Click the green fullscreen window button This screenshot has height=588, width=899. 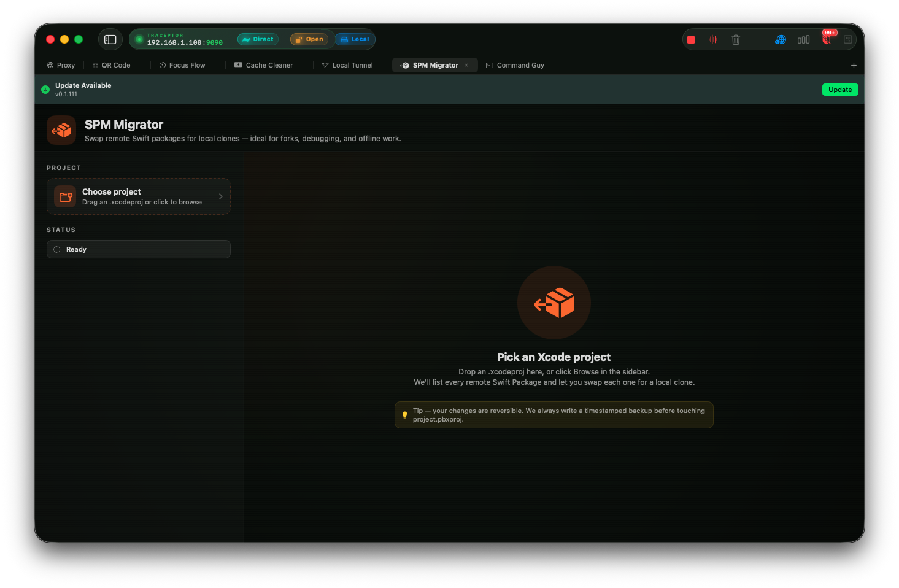click(79, 39)
